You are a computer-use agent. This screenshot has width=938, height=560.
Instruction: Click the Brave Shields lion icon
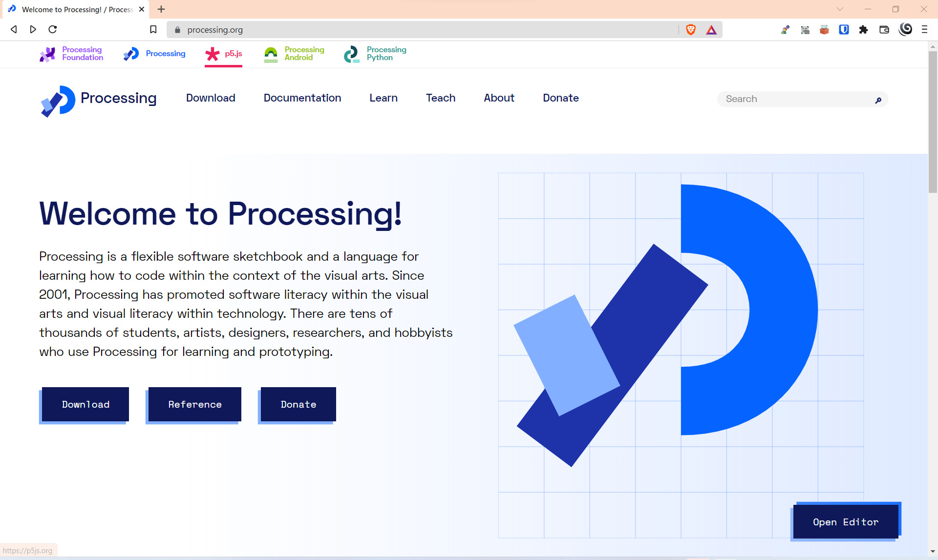pos(690,30)
